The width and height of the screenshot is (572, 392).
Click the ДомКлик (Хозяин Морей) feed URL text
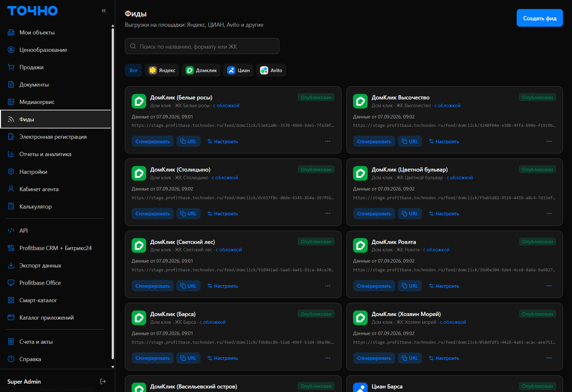pyautogui.click(x=454, y=342)
